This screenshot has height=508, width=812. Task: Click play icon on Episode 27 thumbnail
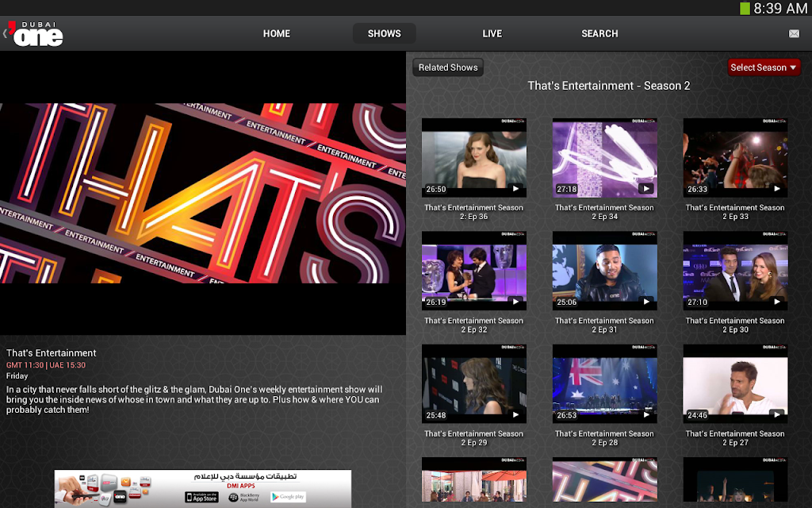click(x=776, y=414)
